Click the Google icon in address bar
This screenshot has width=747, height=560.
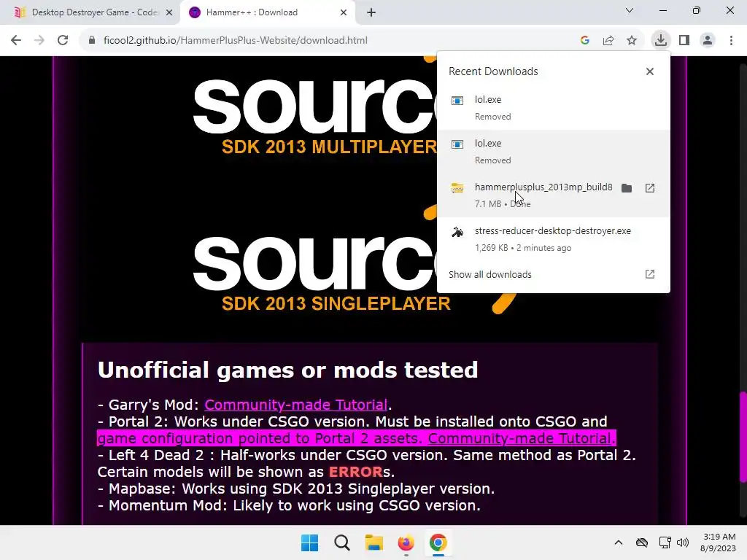(585, 41)
